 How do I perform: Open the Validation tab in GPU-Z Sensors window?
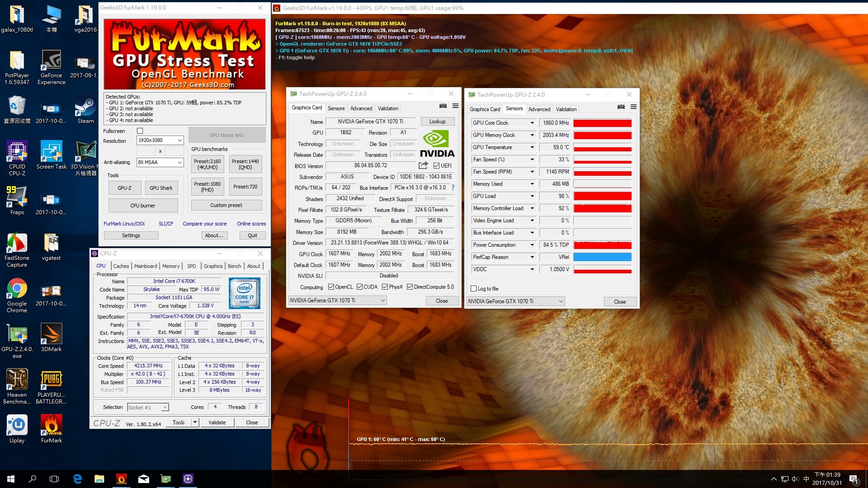(x=566, y=109)
